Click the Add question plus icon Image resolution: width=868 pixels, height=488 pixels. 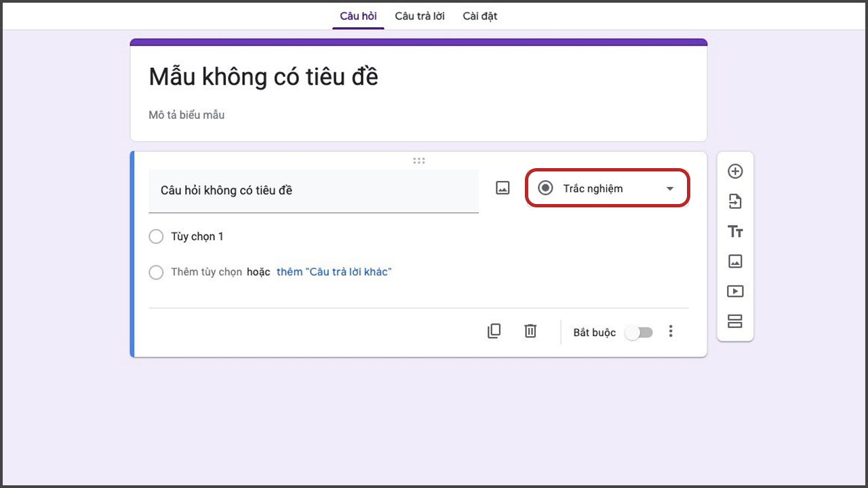click(x=735, y=171)
